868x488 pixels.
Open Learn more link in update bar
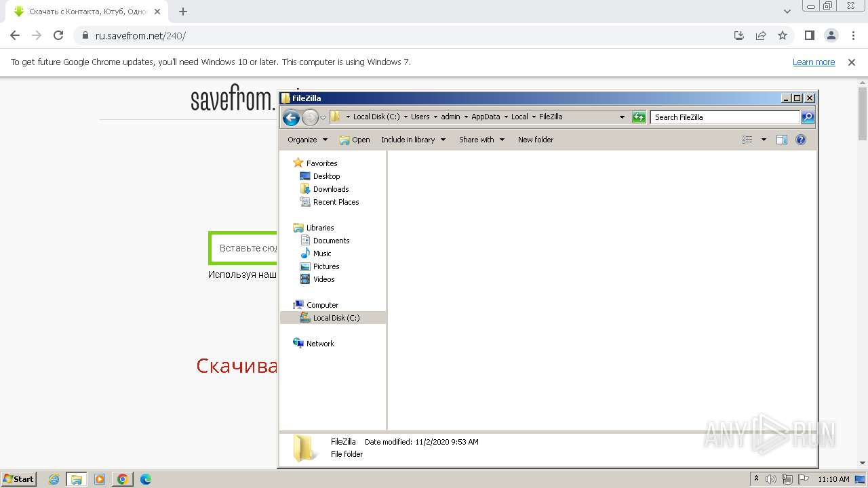[x=814, y=62]
